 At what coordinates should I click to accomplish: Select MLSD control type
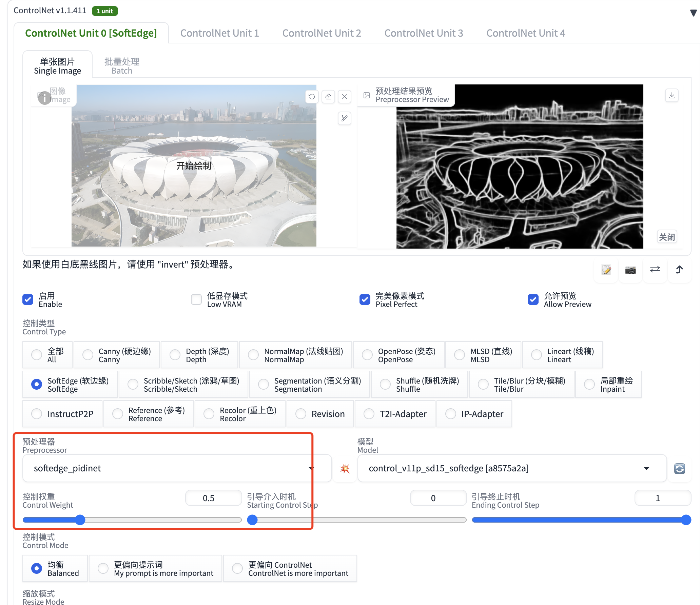pyautogui.click(x=483, y=355)
